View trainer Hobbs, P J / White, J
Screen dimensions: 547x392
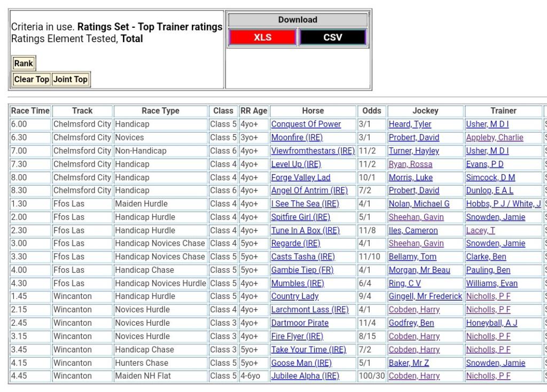point(503,204)
